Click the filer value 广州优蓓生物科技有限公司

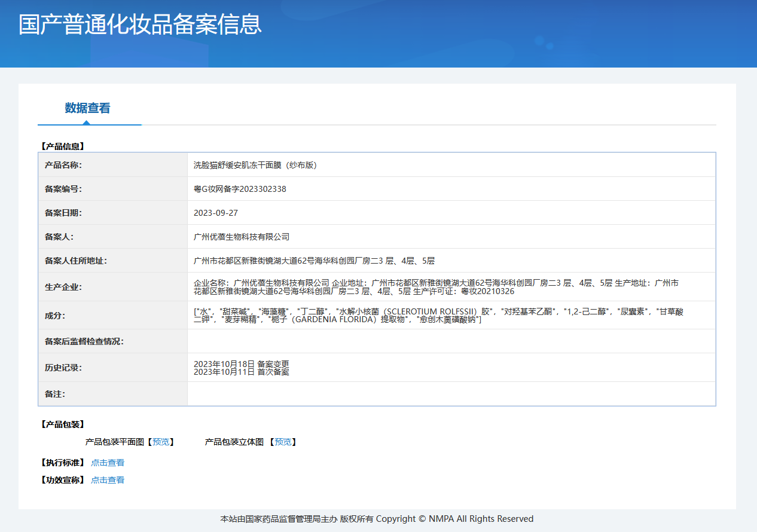point(242,237)
